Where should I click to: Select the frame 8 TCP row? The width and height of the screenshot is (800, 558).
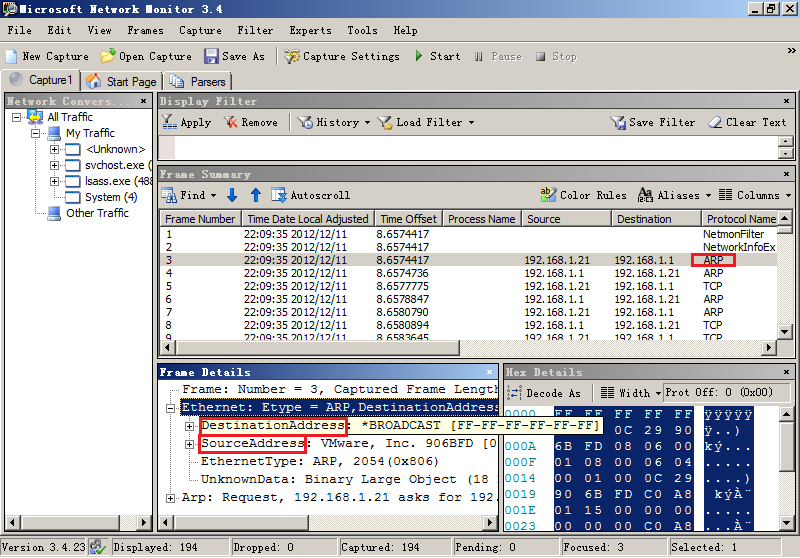coord(468,325)
